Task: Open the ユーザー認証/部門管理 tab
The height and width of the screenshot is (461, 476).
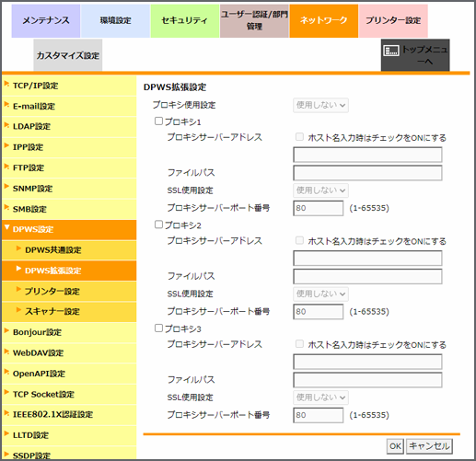Action: tap(254, 21)
